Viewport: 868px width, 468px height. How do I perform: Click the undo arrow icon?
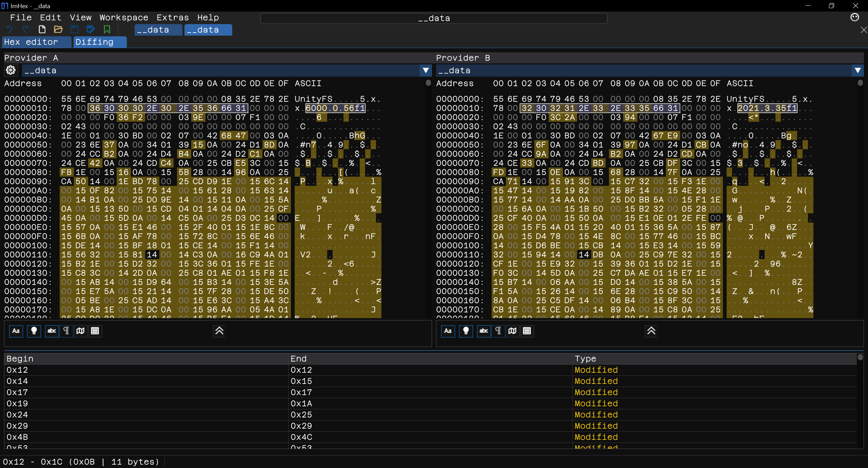pyautogui.click(x=9, y=30)
